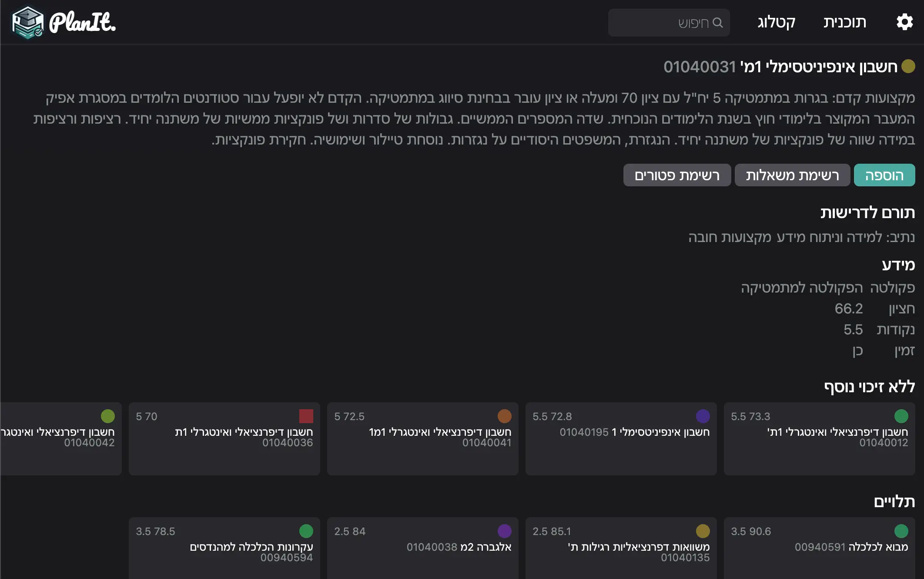This screenshot has height=579, width=924.
Task: Open the קטלוג catalog menu item
Action: (x=777, y=22)
